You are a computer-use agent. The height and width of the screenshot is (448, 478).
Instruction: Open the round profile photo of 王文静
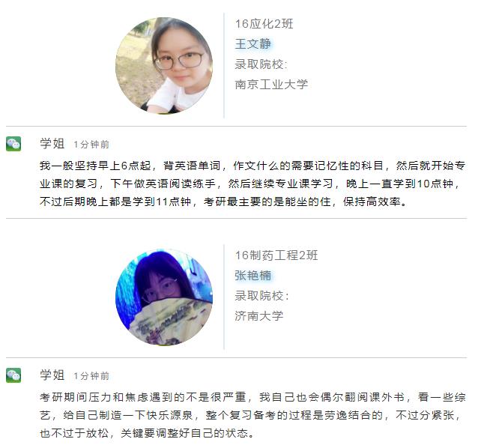click(164, 65)
